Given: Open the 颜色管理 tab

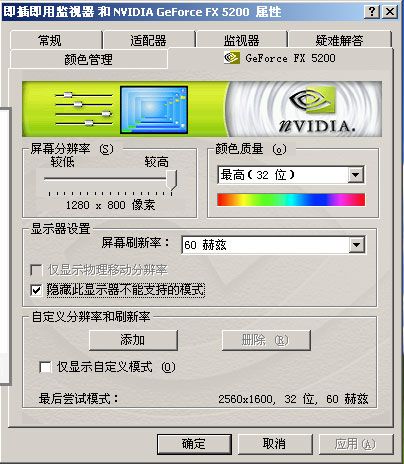Looking at the screenshot, I should (x=89, y=59).
